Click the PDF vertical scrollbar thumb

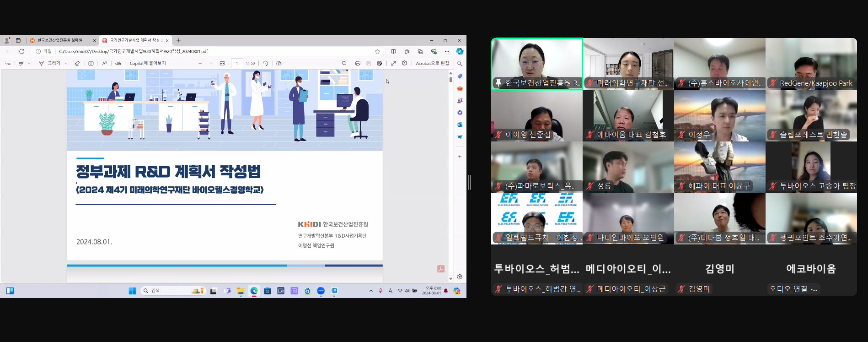click(x=450, y=79)
